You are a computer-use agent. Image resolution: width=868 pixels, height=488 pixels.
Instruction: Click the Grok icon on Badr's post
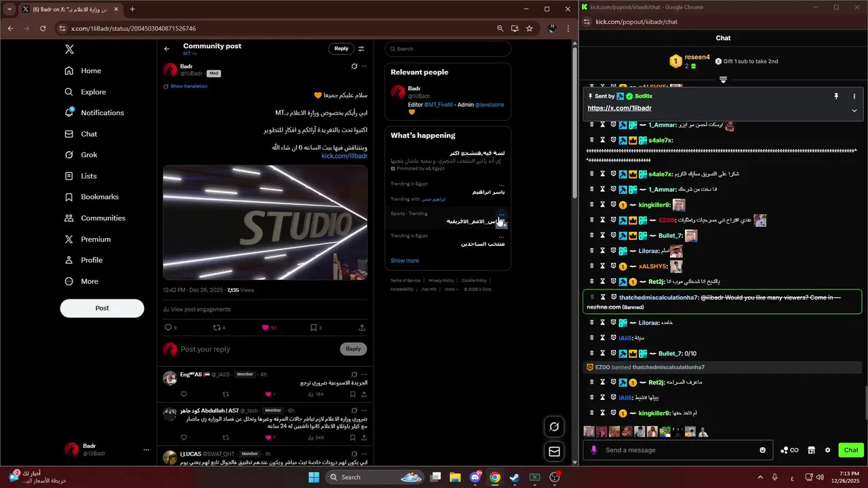(x=354, y=66)
